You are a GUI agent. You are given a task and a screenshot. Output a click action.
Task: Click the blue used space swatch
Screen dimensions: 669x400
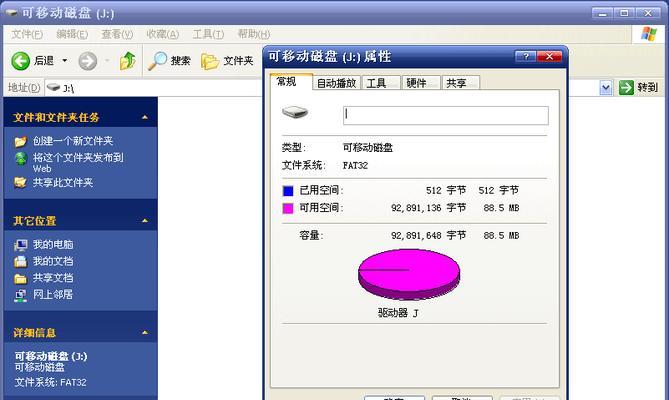click(x=288, y=191)
